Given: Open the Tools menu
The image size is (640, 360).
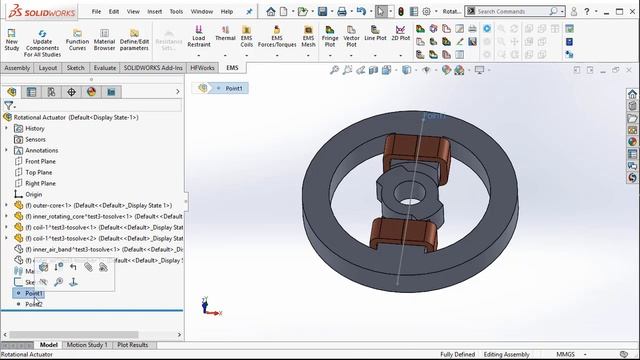Looking at the screenshot, I should point(176,11).
